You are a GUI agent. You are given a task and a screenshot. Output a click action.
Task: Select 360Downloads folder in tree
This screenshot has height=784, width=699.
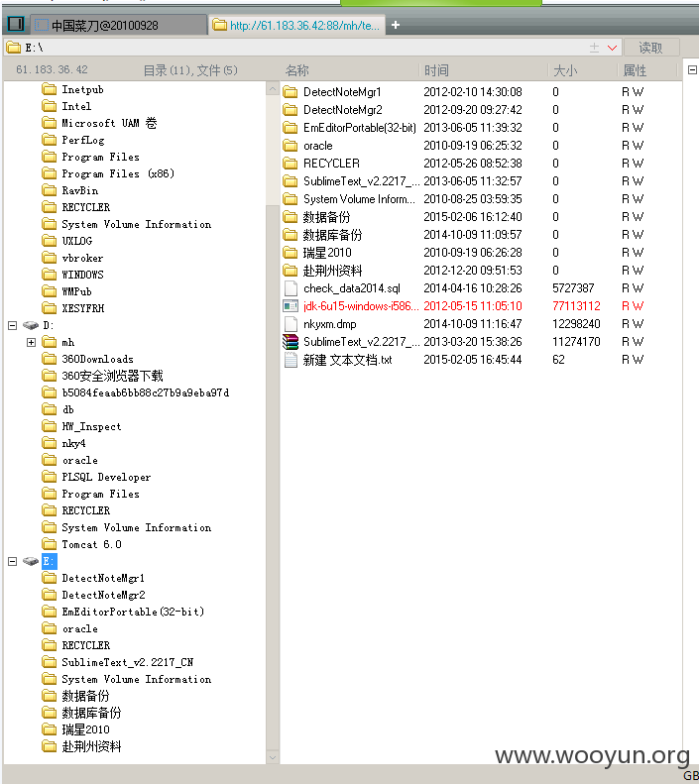click(97, 359)
